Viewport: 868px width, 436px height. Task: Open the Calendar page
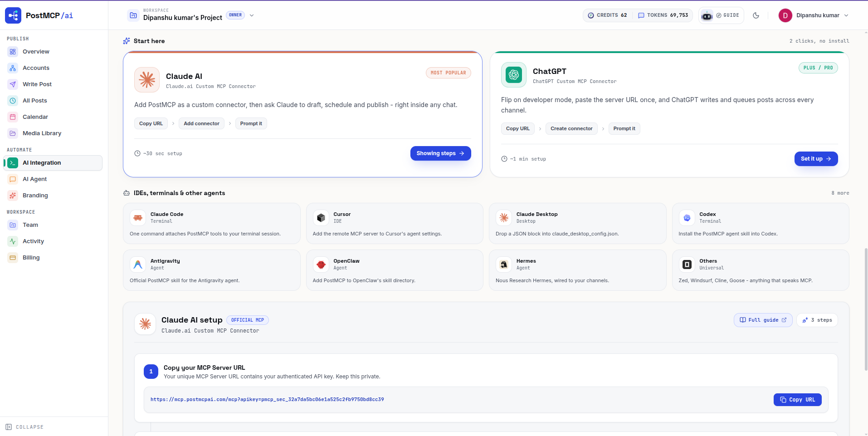pyautogui.click(x=35, y=117)
